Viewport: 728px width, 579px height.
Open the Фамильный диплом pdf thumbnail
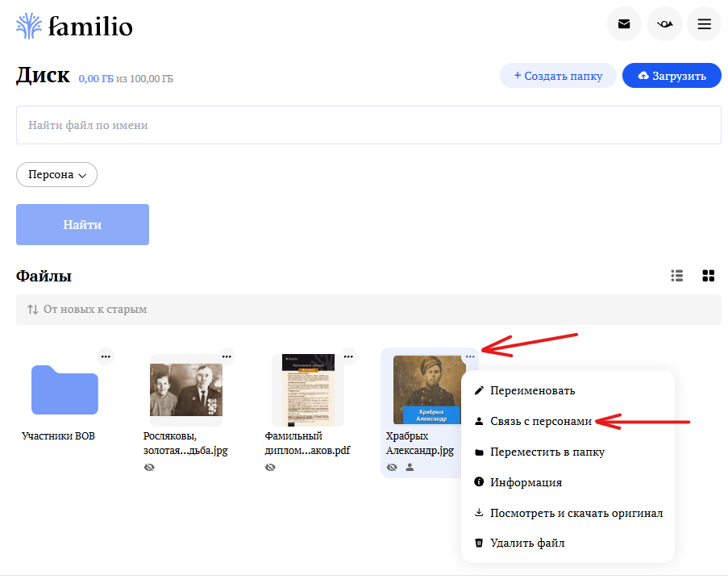308,389
